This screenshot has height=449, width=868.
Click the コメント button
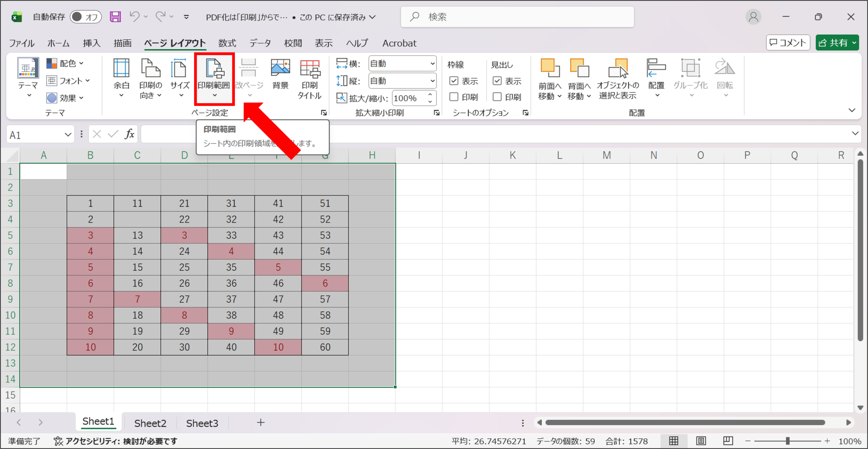(x=788, y=43)
